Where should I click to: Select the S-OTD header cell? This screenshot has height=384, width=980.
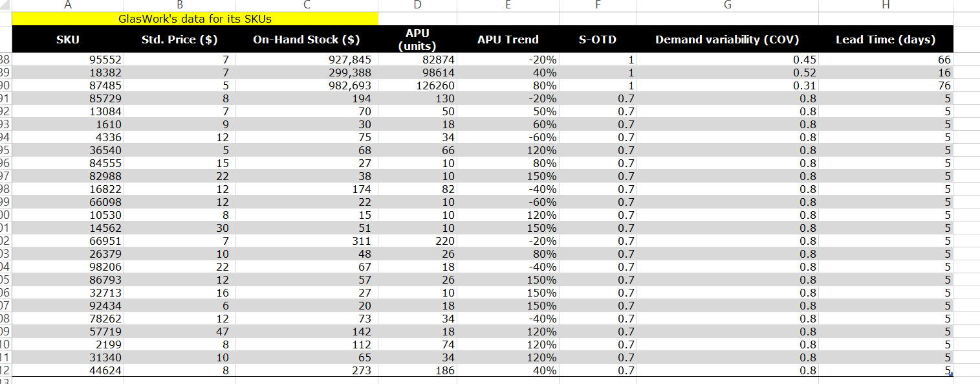598,40
